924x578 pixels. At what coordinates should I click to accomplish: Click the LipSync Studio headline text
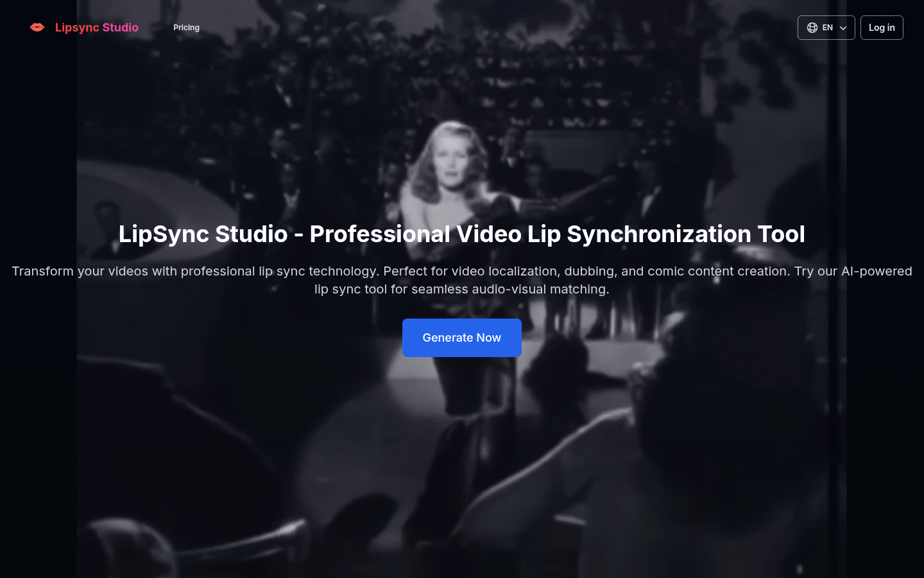point(462,234)
